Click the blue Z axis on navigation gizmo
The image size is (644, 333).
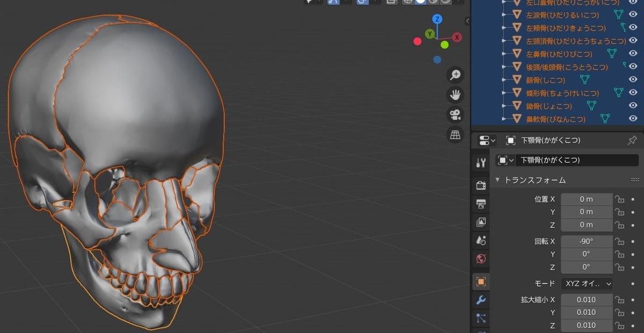pos(437,19)
